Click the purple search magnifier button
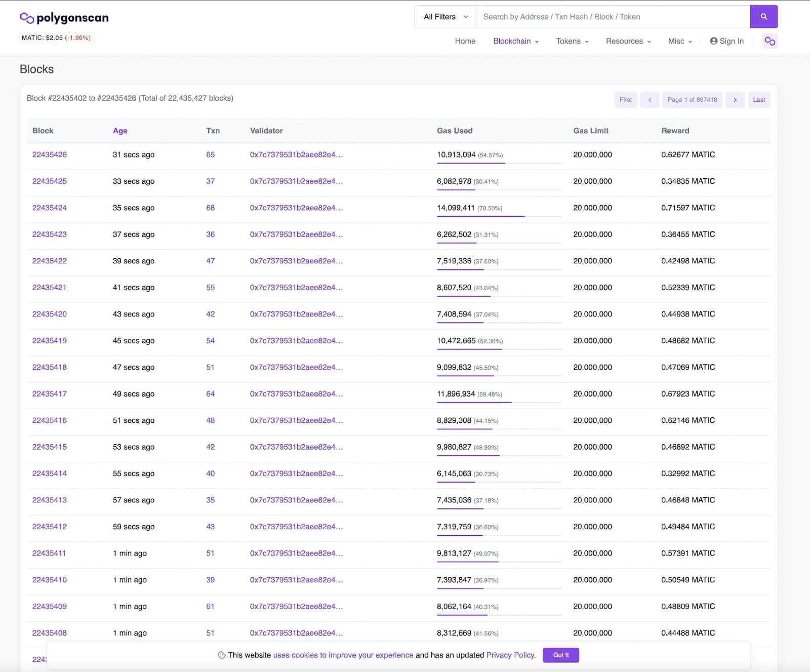Image resolution: width=810 pixels, height=672 pixels. tap(763, 17)
